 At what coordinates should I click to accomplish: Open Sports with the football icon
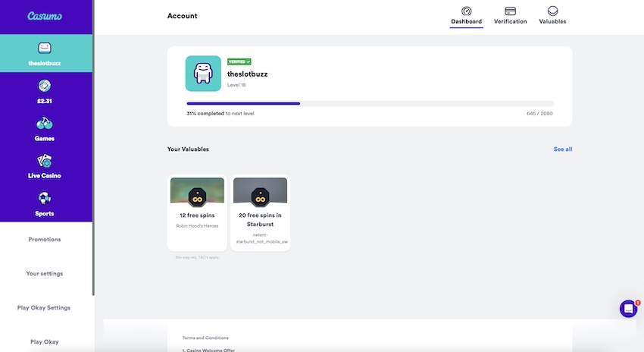pos(45,204)
